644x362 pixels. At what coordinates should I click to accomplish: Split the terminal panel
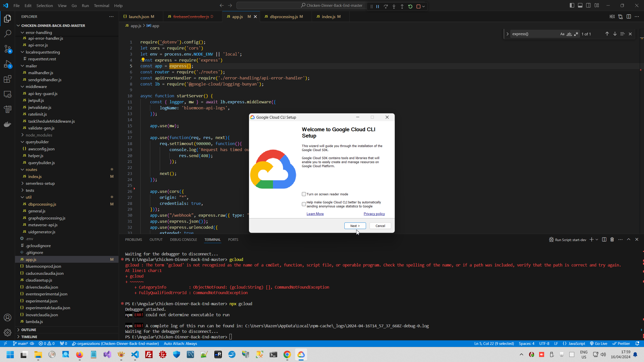pos(604,240)
